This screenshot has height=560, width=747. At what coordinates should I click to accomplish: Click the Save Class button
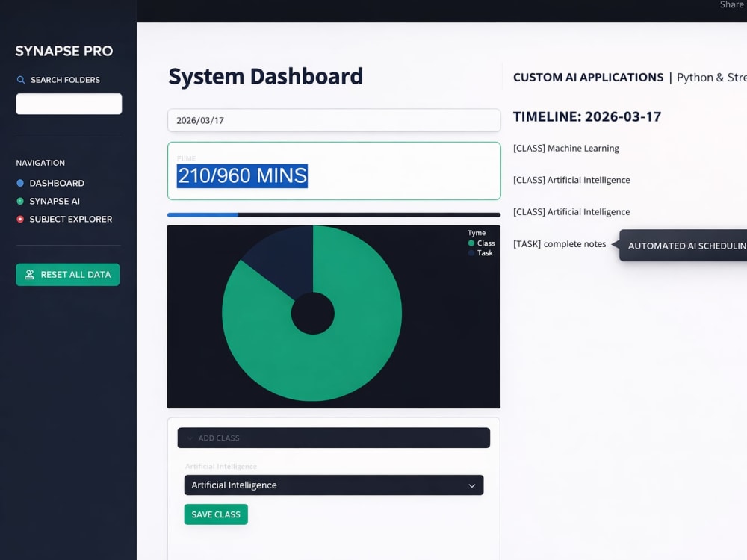(x=216, y=514)
